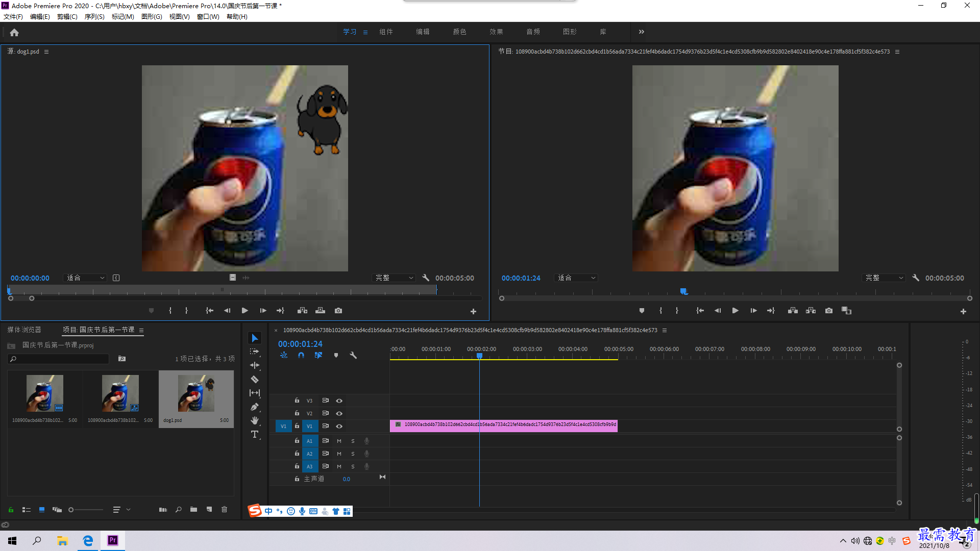Lock the V3 track

pyautogui.click(x=297, y=400)
